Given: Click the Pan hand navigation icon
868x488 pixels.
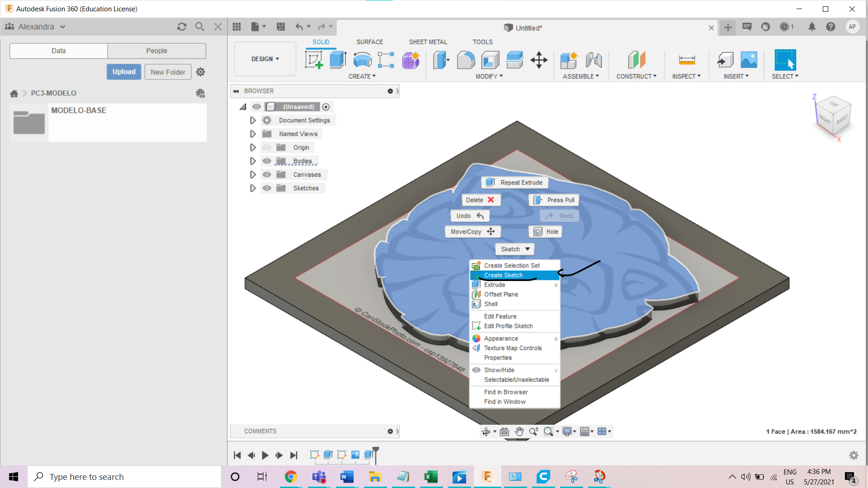Looking at the screenshot, I should 519,432.
